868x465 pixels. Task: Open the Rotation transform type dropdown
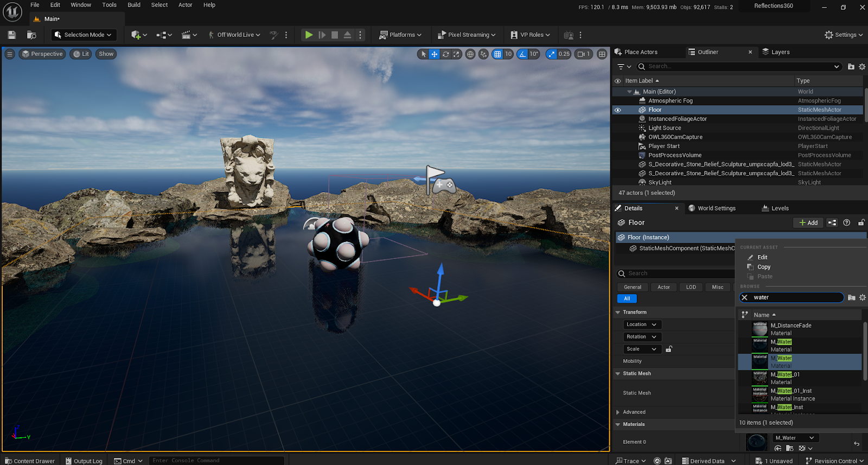point(642,337)
